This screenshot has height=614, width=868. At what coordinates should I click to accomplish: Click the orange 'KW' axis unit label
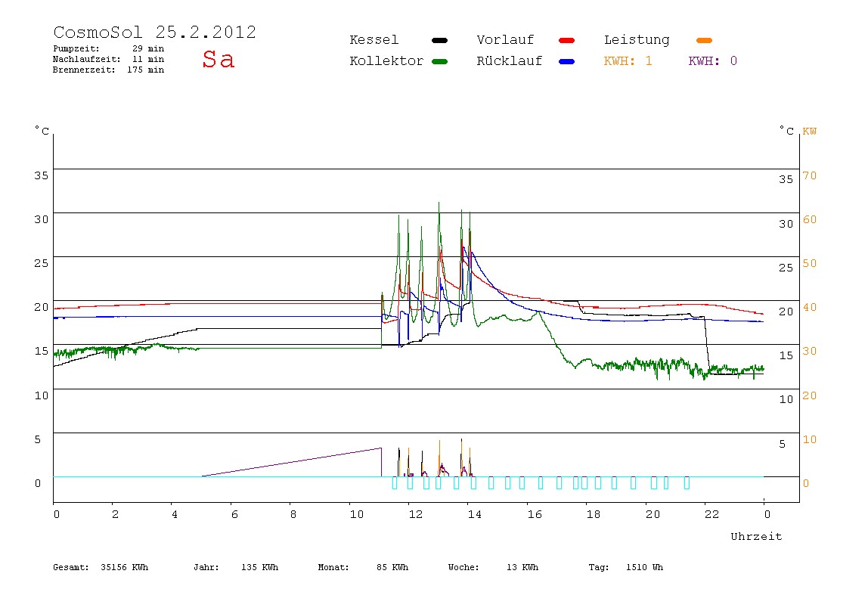tap(809, 132)
